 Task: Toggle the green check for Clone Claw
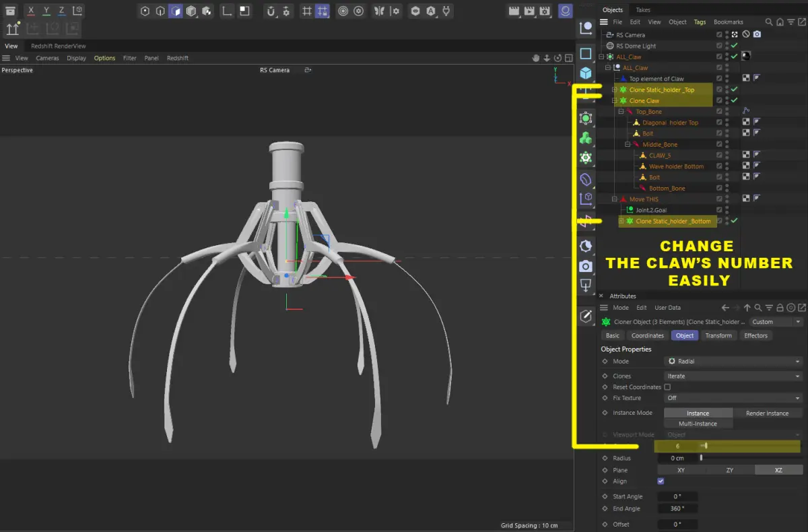point(735,100)
